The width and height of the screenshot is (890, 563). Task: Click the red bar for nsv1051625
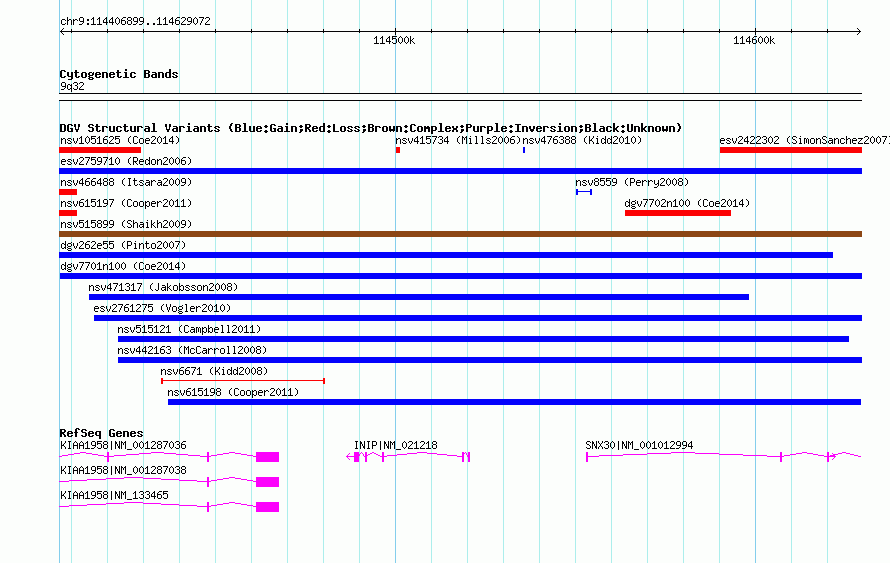[100, 150]
